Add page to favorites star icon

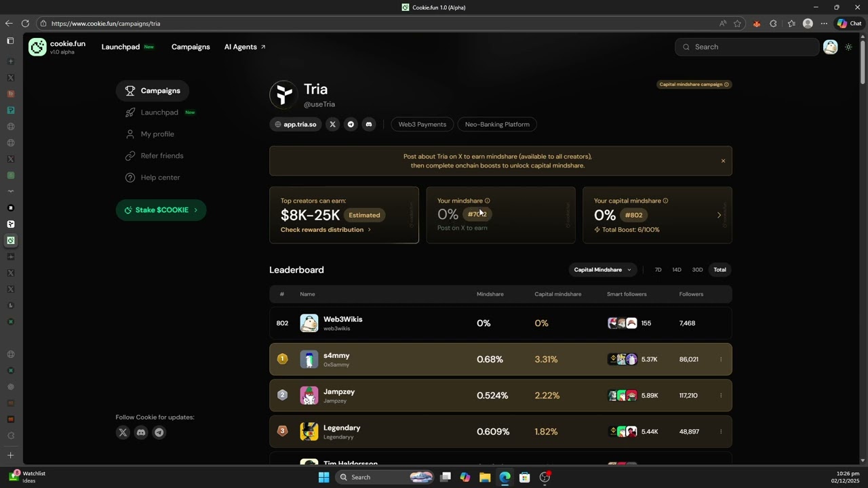coord(738,23)
